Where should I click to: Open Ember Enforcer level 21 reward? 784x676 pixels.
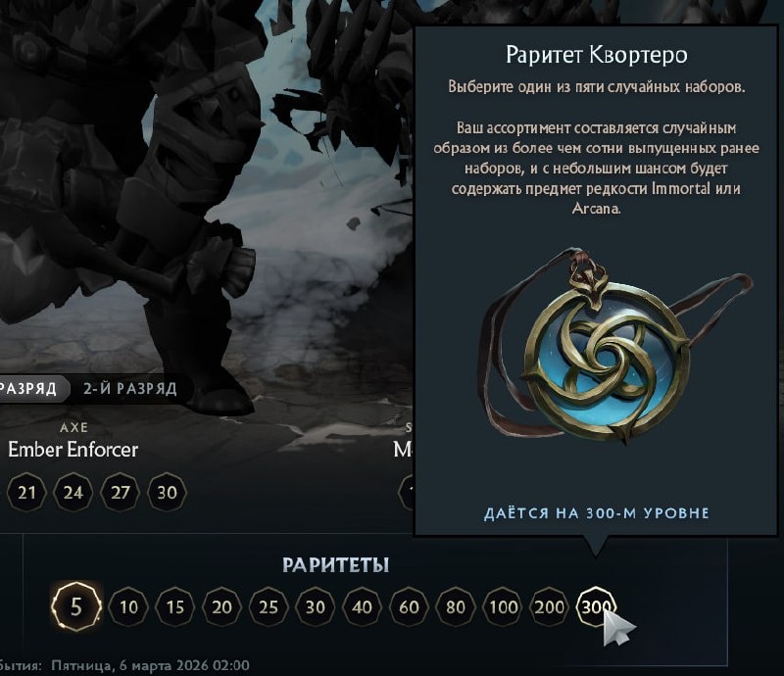coord(26,493)
